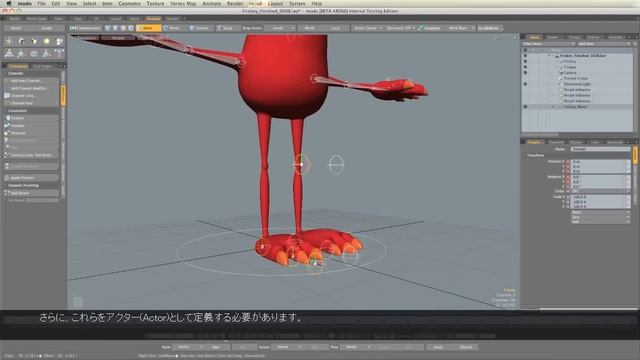The width and height of the screenshot is (640, 360).
Task: Click Add Channel Modifier button
Action: (x=31, y=88)
